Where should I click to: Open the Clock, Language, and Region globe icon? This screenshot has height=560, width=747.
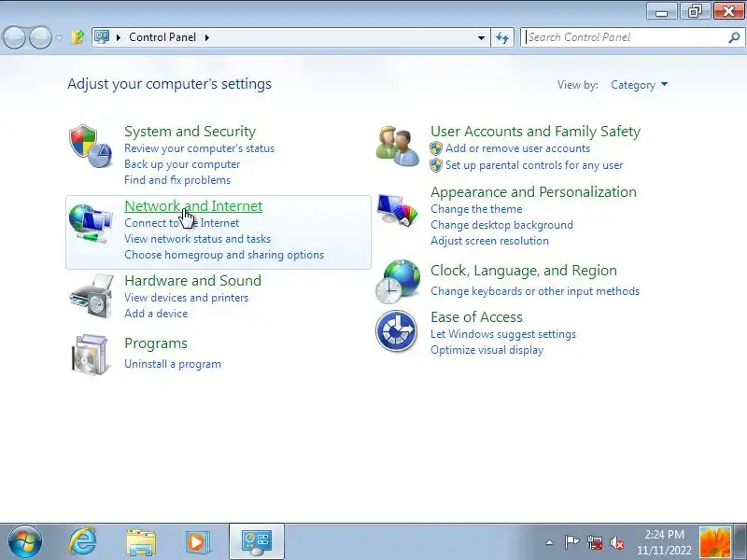pyautogui.click(x=398, y=282)
